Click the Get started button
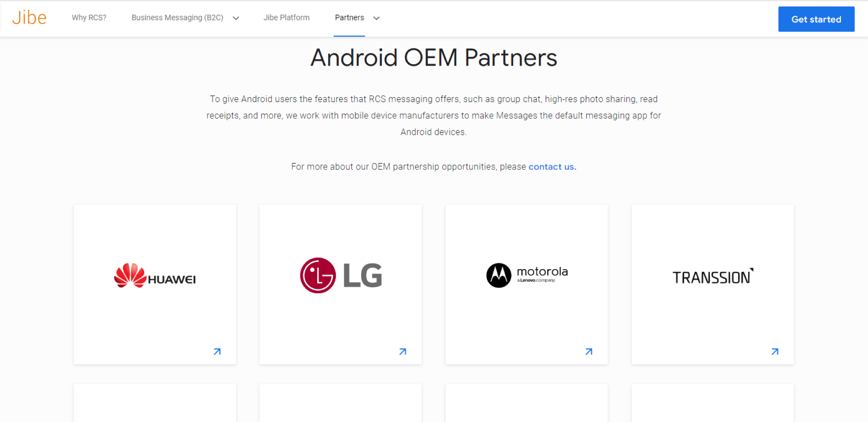The width and height of the screenshot is (868, 422). click(x=816, y=19)
